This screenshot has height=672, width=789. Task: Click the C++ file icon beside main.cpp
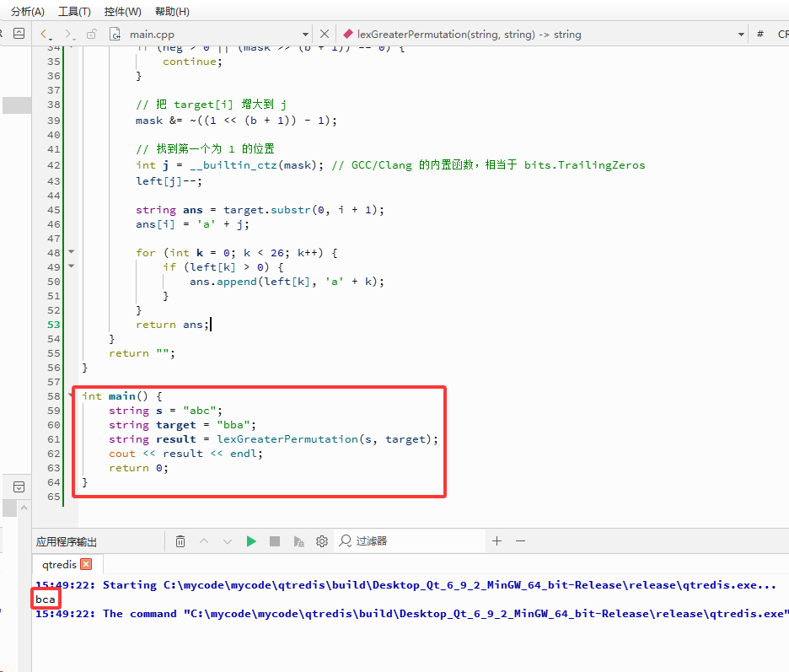click(115, 35)
